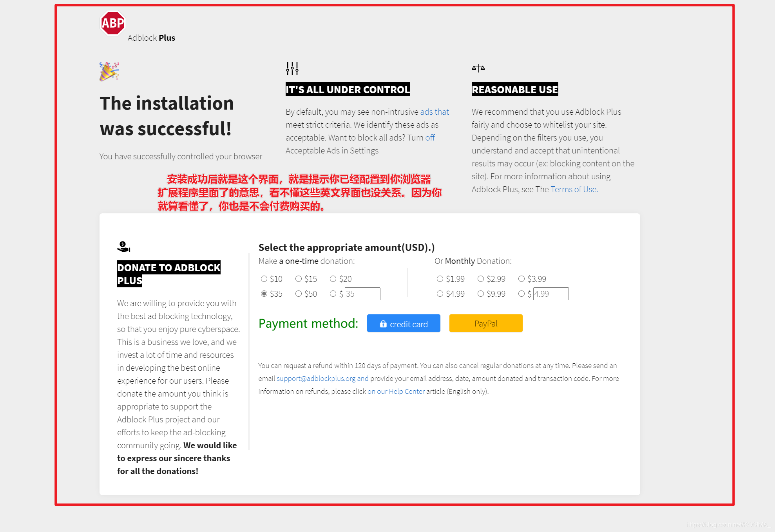The image size is (775, 532).
Task: Pay with the PayPal button
Action: (x=486, y=323)
